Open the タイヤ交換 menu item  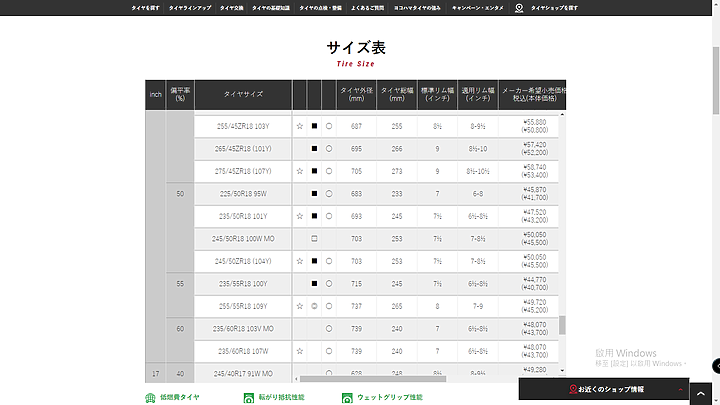(x=231, y=8)
